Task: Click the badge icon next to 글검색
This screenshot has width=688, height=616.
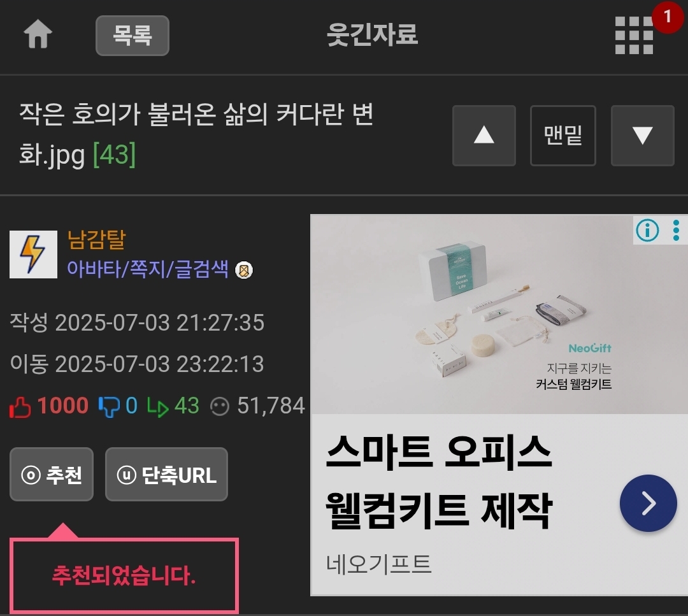Action: pyautogui.click(x=244, y=270)
